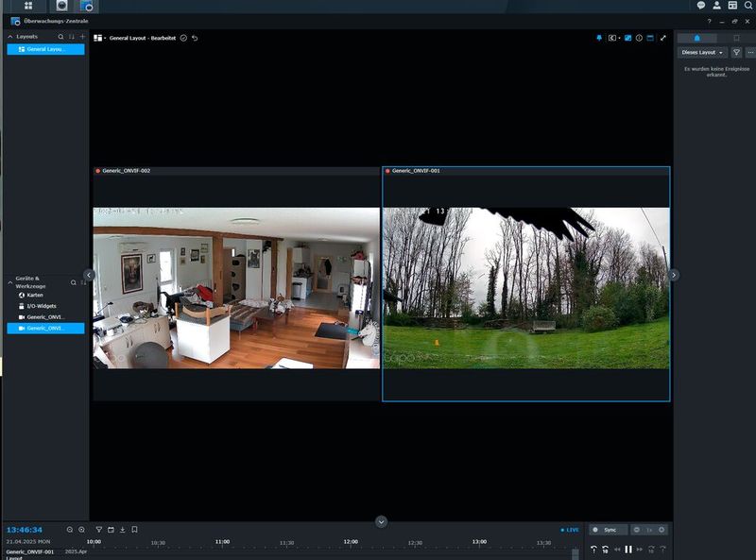Select the highlighted Generic_ONVI camera entry
The image size is (756, 560).
45,329
